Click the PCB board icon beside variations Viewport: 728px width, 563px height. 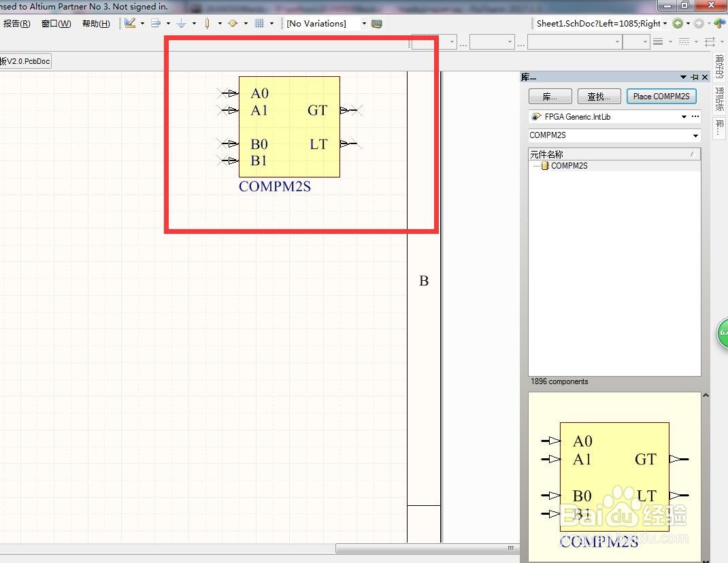pyautogui.click(x=377, y=24)
